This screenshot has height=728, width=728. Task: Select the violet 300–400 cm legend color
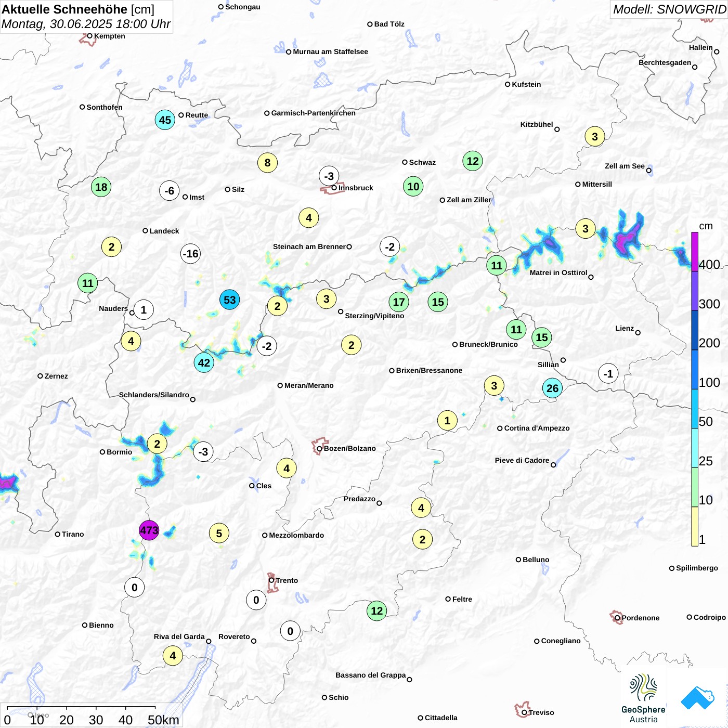tap(695, 291)
